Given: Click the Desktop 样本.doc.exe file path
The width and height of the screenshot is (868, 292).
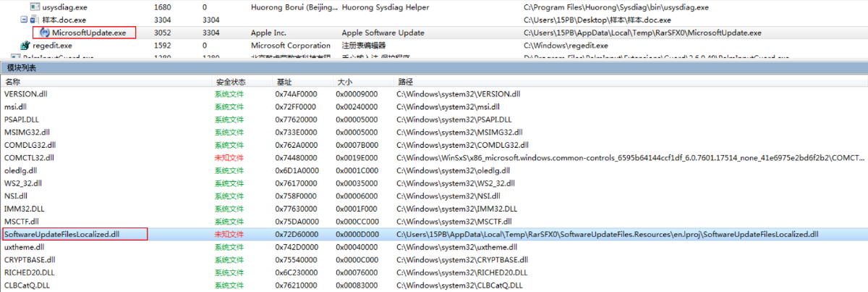Looking at the screenshot, I should 600,20.
